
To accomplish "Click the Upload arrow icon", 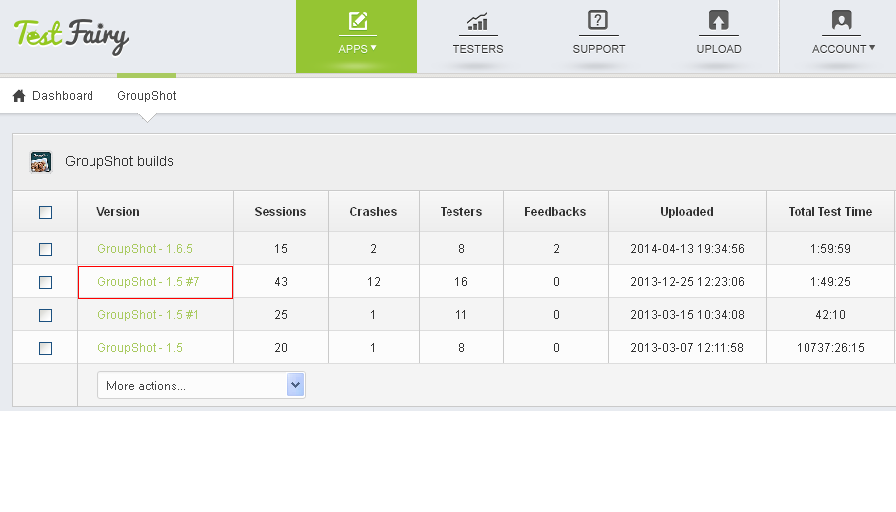I will point(718,21).
